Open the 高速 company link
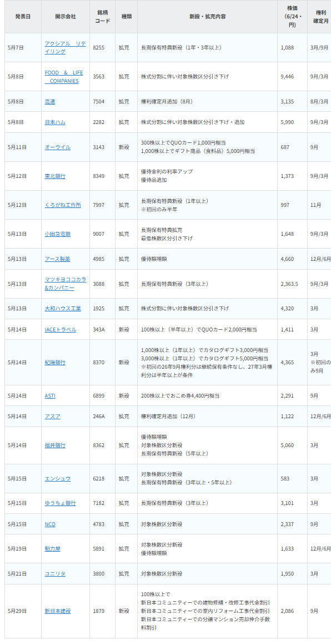The height and width of the screenshot is (644, 331). tap(49, 101)
